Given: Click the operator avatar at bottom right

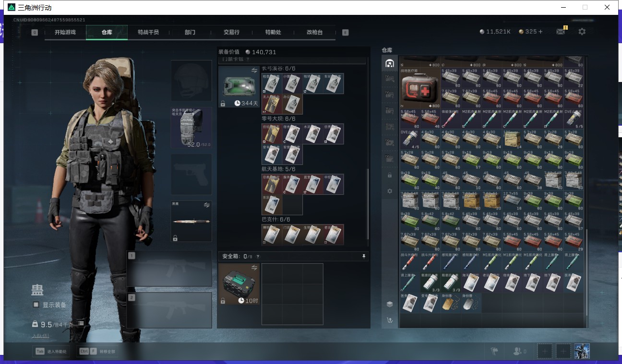Looking at the screenshot, I should pos(582,351).
